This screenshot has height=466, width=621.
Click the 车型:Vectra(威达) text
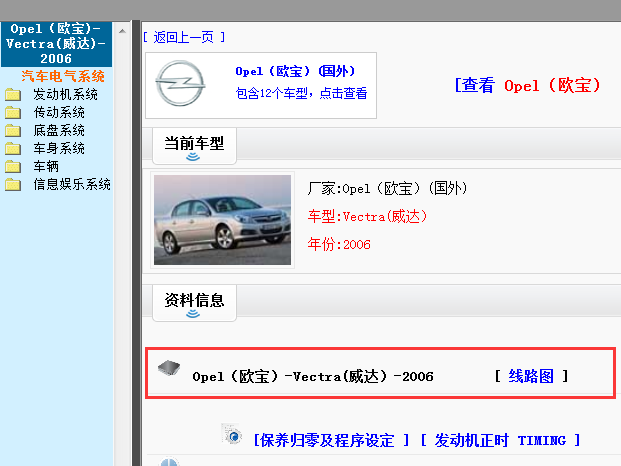368,217
